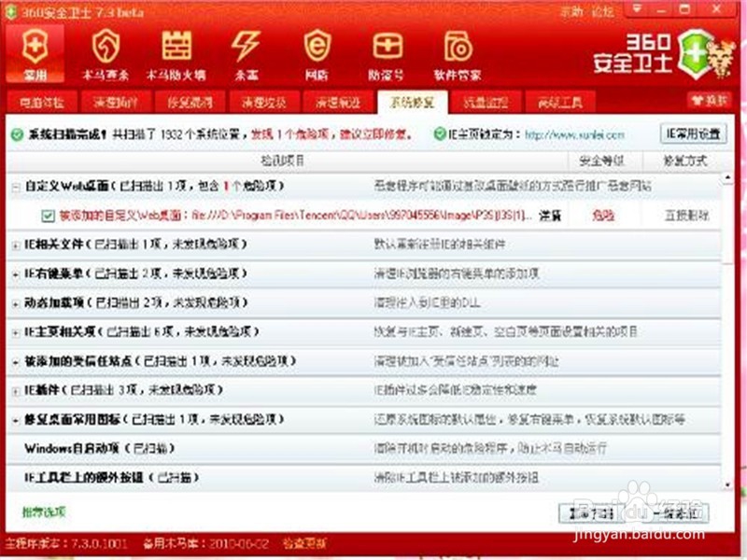Open the 软件管家 software manager icon
The width and height of the screenshot is (747, 560).
click(x=458, y=54)
